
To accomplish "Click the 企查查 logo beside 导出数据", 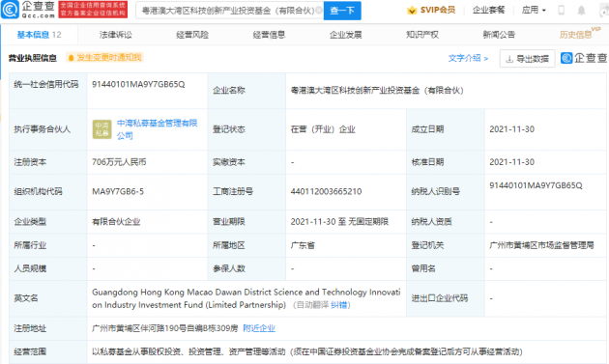I will 584,58.
